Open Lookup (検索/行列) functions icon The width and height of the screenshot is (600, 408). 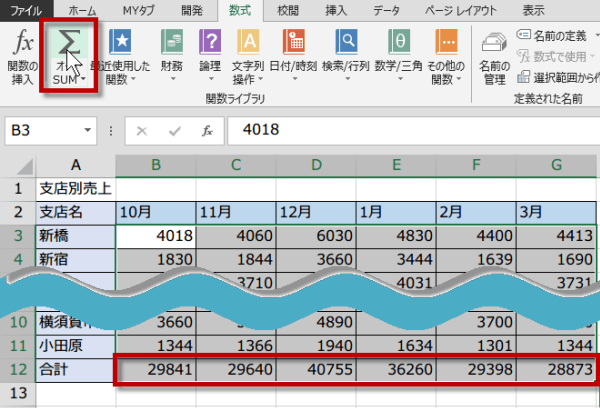click(347, 43)
